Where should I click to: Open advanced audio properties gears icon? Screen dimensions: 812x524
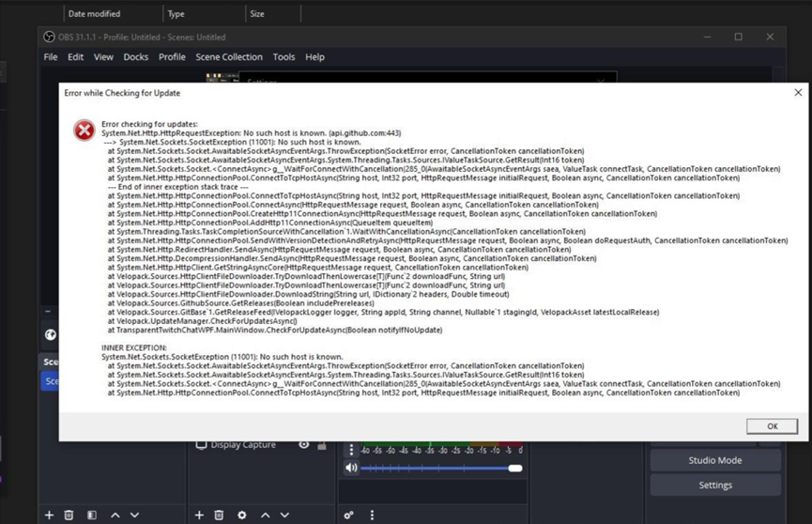[x=349, y=516]
